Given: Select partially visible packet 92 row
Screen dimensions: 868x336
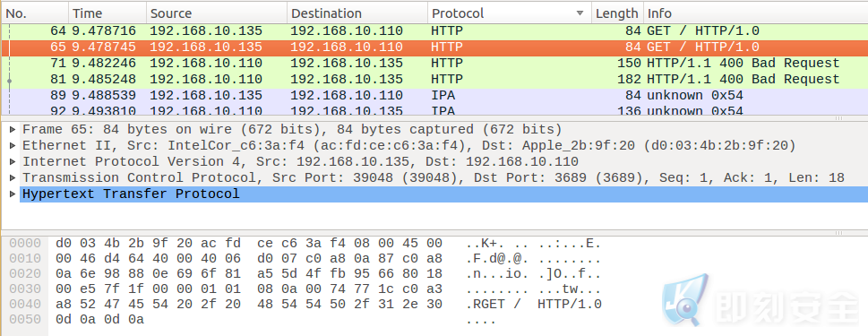Looking at the screenshot, I should [x=434, y=110].
